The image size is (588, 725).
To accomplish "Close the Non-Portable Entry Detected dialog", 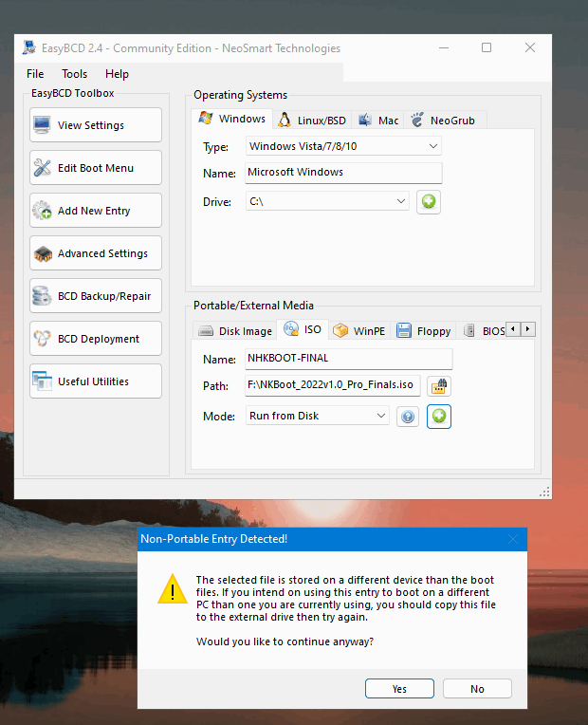I will [x=513, y=539].
